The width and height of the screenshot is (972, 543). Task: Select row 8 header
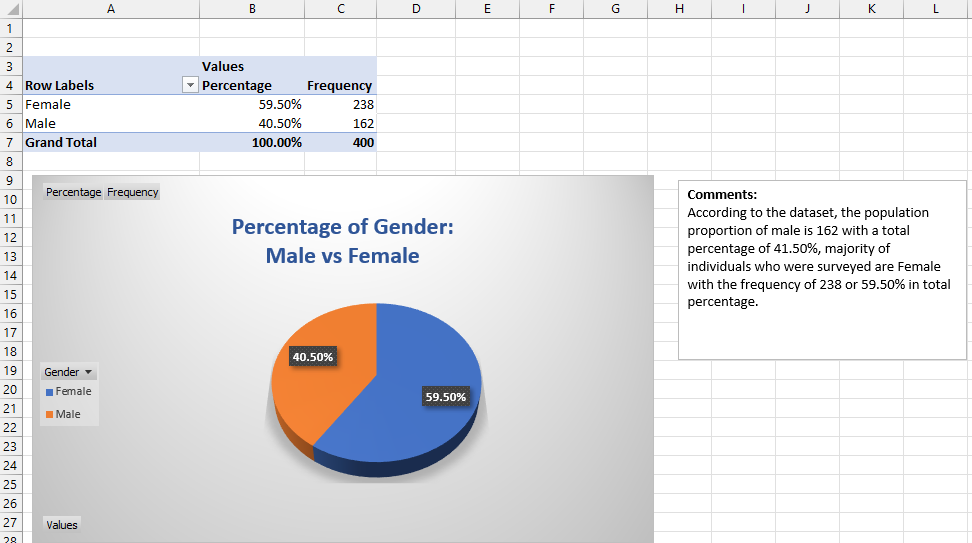[11, 162]
